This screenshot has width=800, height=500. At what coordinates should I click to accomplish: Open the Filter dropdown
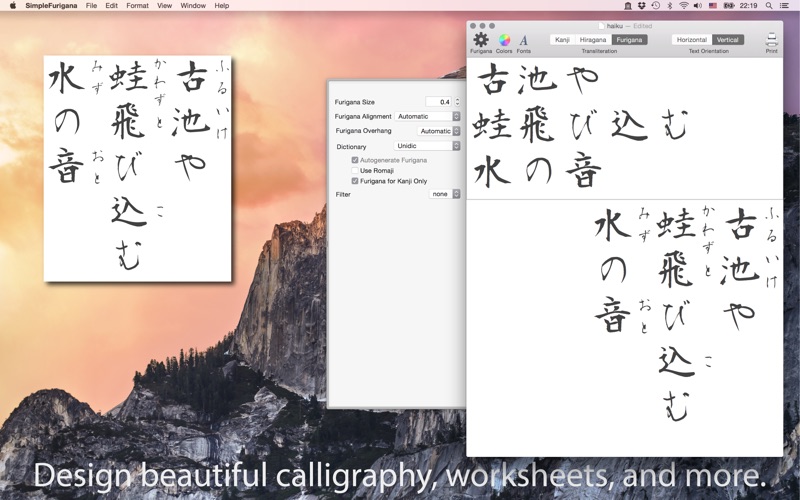click(x=444, y=194)
